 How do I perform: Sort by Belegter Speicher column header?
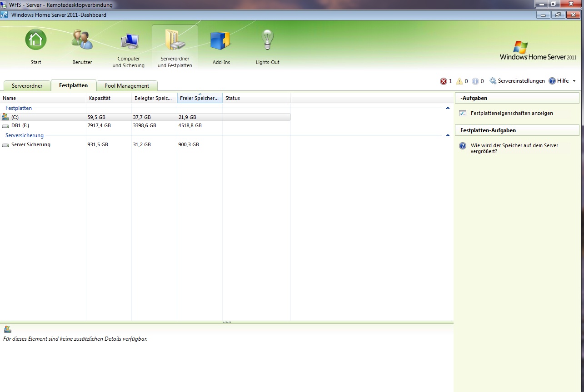[155, 98]
